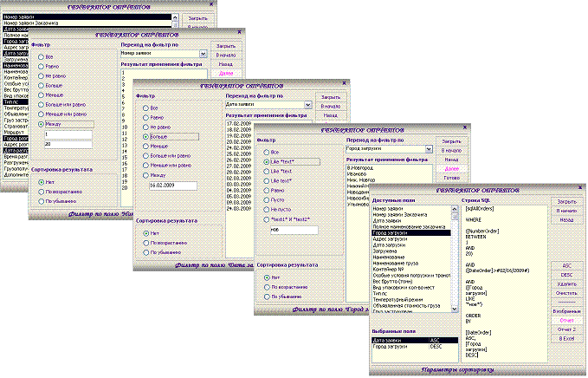
Task: Click Очистить in the sorting parameters window
Action: 566,293
